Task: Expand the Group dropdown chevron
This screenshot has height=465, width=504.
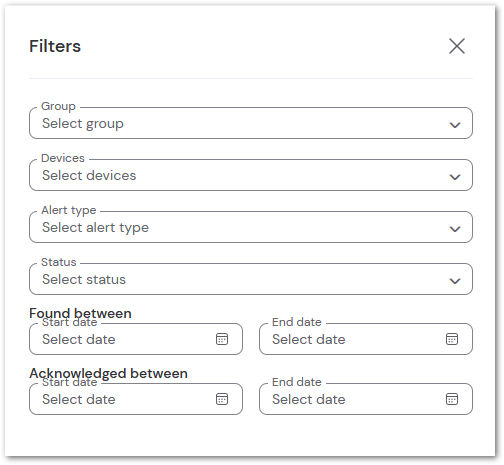Action: pyautogui.click(x=455, y=125)
